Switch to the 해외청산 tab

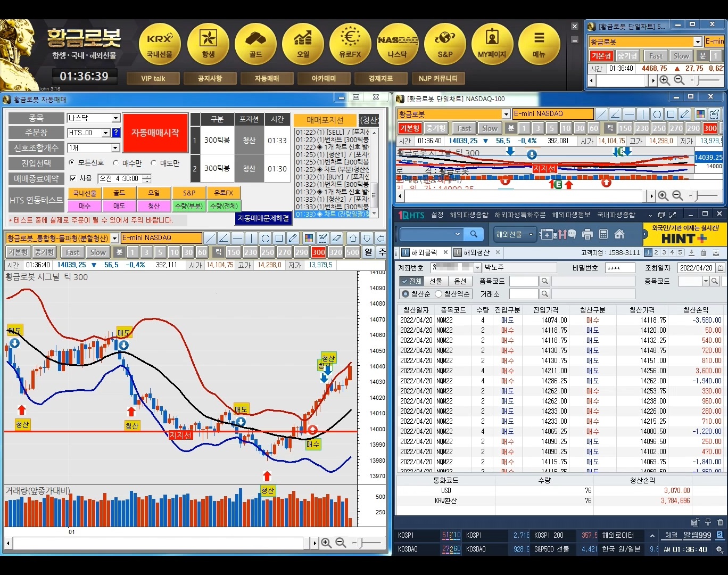pyautogui.click(x=476, y=252)
